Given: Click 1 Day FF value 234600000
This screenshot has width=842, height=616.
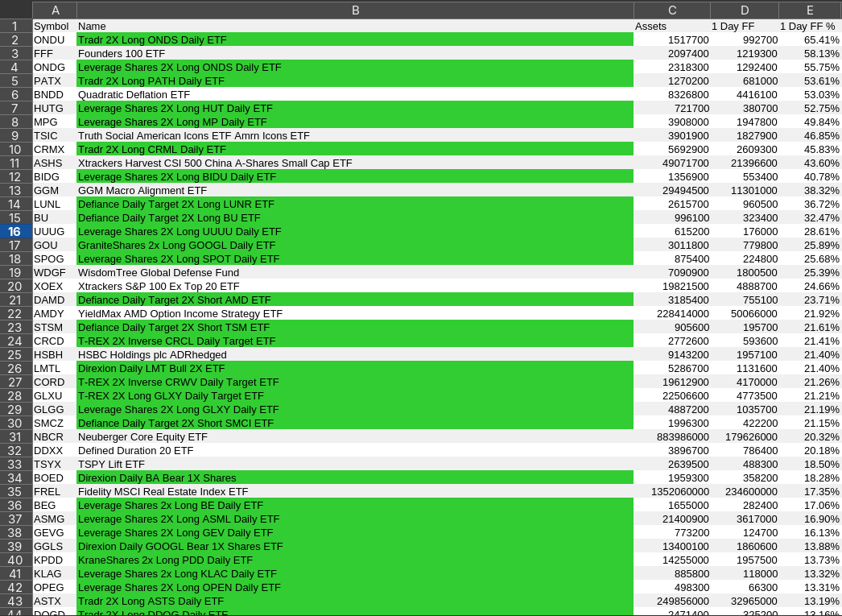Looking at the screenshot, I should pyautogui.click(x=745, y=492).
